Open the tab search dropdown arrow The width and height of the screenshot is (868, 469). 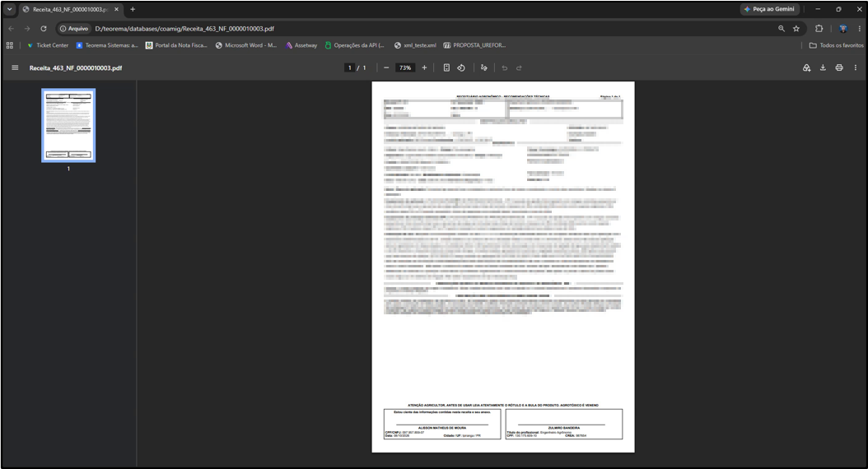[x=9, y=9]
